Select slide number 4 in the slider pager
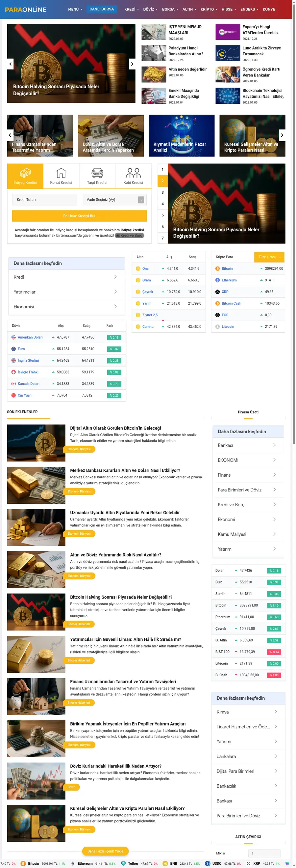This screenshot has height=868, width=296. click(x=163, y=204)
